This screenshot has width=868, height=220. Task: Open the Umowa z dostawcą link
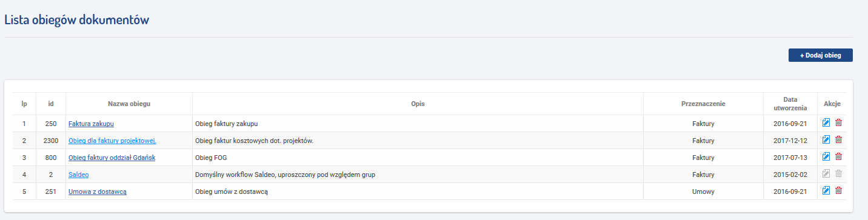[98, 192]
